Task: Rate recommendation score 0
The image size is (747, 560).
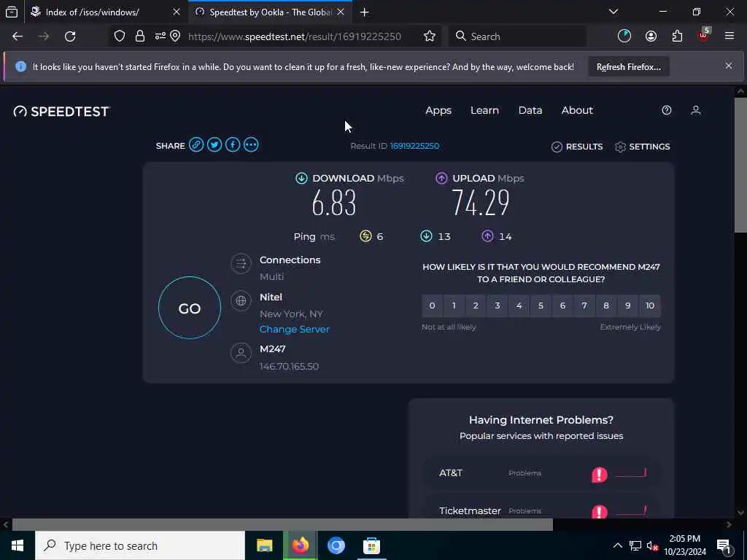Action: pos(432,306)
